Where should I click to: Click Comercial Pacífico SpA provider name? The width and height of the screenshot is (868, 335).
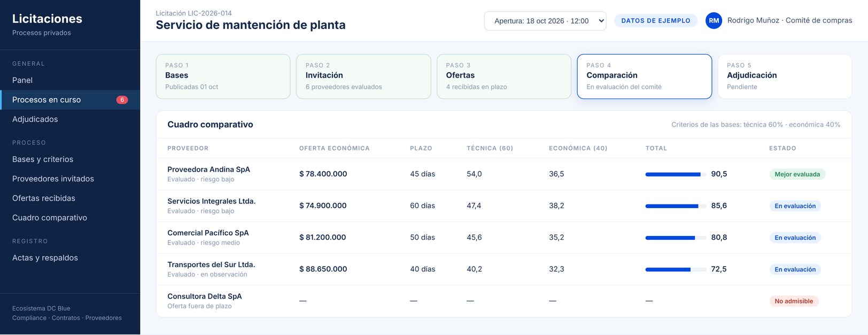pos(208,233)
